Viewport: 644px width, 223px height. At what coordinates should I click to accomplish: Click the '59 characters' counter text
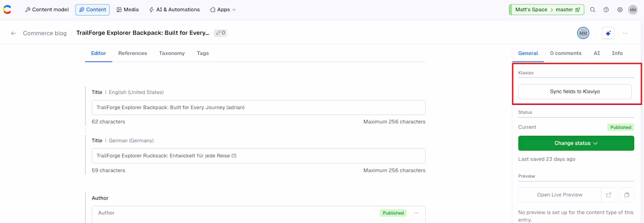point(108,170)
